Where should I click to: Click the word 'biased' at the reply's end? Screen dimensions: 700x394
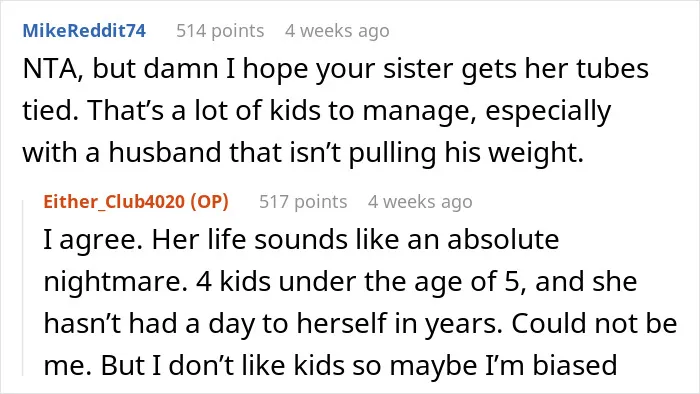pyautogui.click(x=575, y=365)
